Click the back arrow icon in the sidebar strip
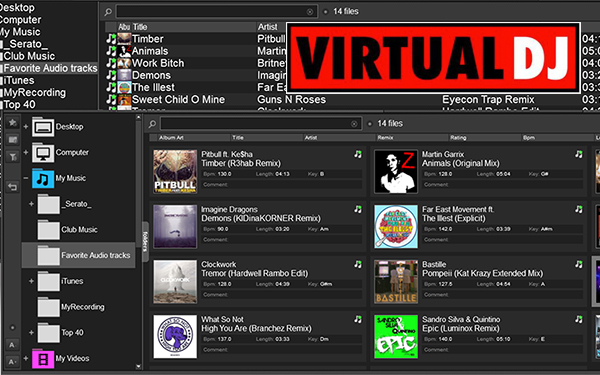Viewport: 600px width, 375px height. click(13, 187)
